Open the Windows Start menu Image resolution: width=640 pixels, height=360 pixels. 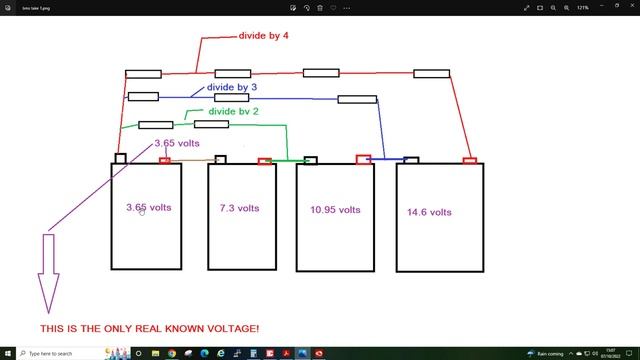pos(8,353)
